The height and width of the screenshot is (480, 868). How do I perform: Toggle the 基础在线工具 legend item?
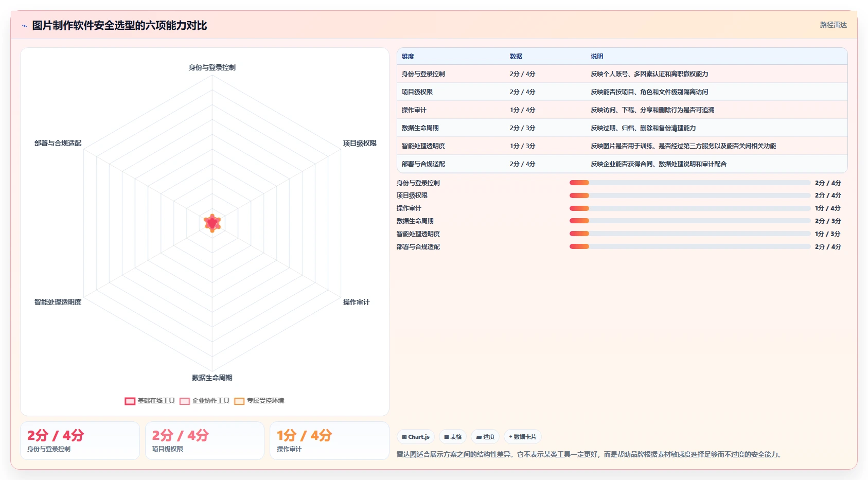click(150, 401)
